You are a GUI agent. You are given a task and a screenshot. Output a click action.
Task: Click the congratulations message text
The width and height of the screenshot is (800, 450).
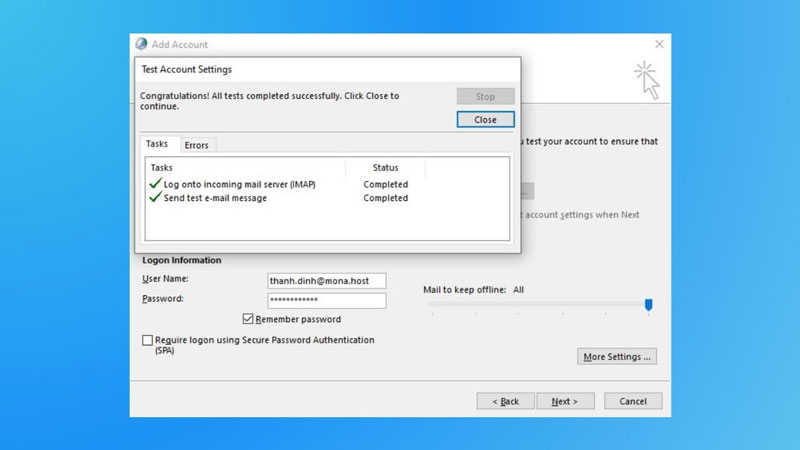(269, 101)
